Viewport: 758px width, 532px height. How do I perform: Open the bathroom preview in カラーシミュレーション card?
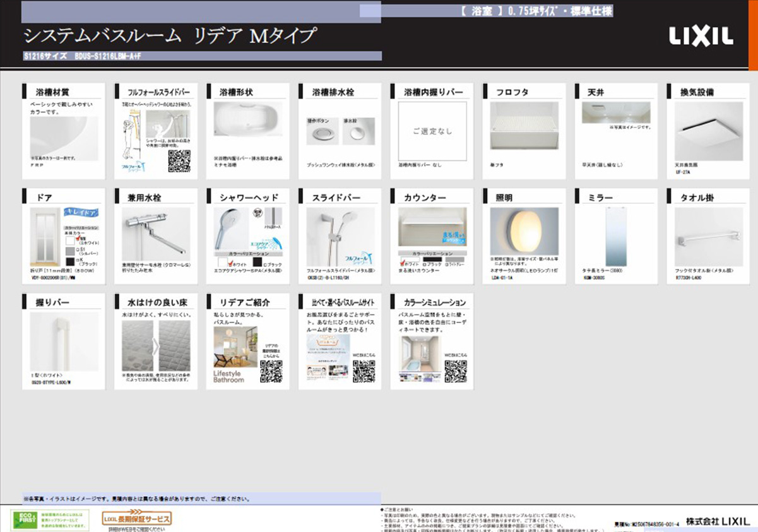click(419, 358)
